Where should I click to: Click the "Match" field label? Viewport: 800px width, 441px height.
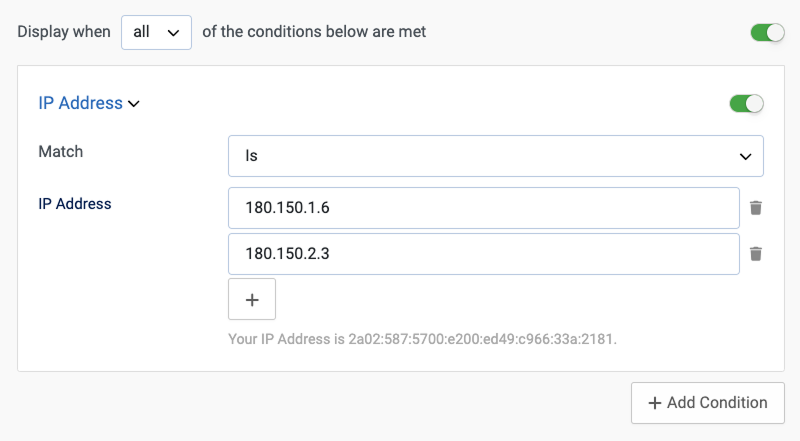pos(61,152)
